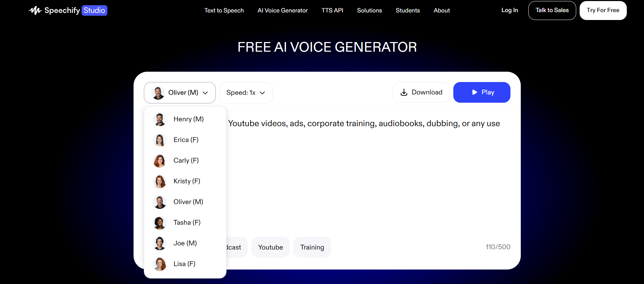Open the Text to Speech menu
644x284 pixels.
click(x=224, y=10)
